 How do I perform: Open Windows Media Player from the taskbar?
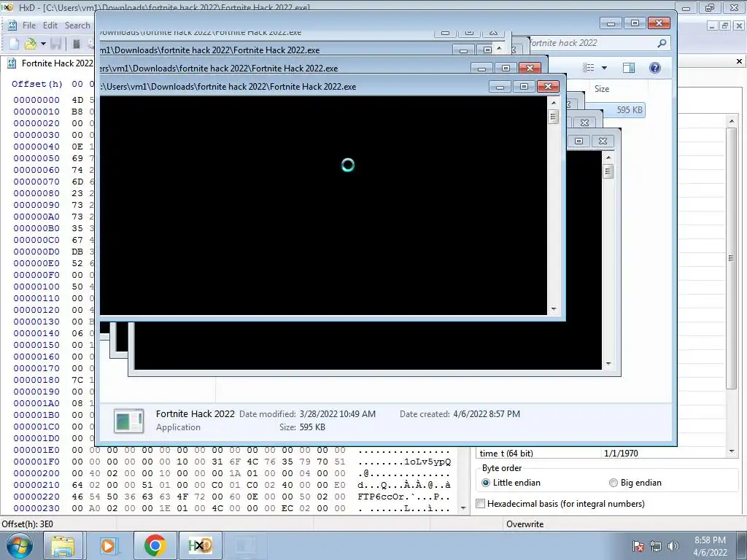coord(108,545)
